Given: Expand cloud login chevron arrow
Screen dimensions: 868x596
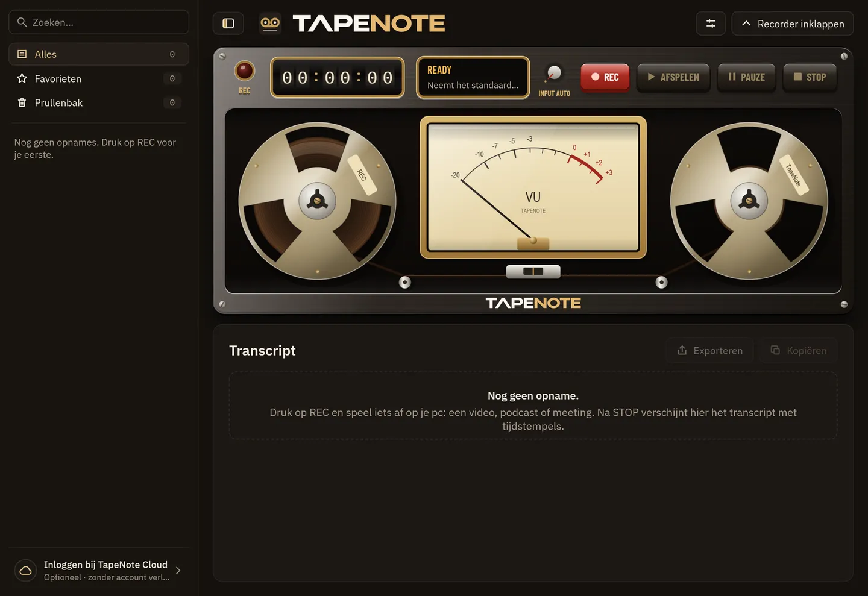Looking at the screenshot, I should pos(178,570).
